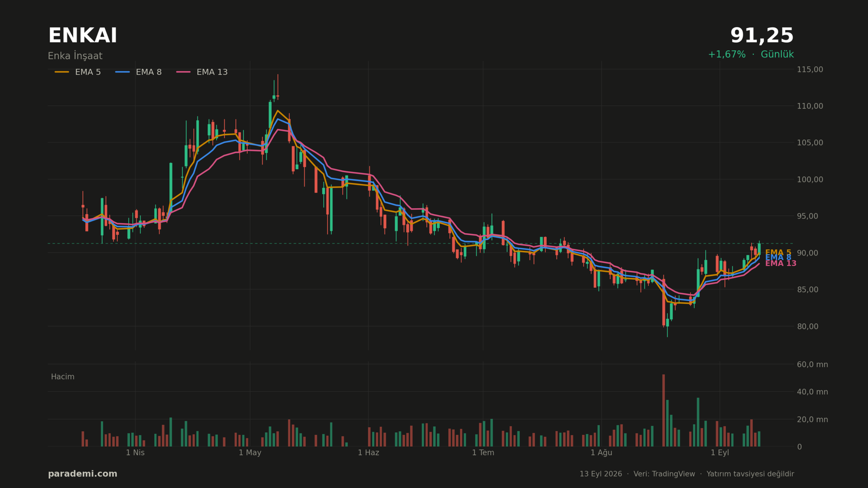Click the highest candlestick peak near 114
Image resolution: width=868 pixels, height=488 pixels.
(278, 87)
